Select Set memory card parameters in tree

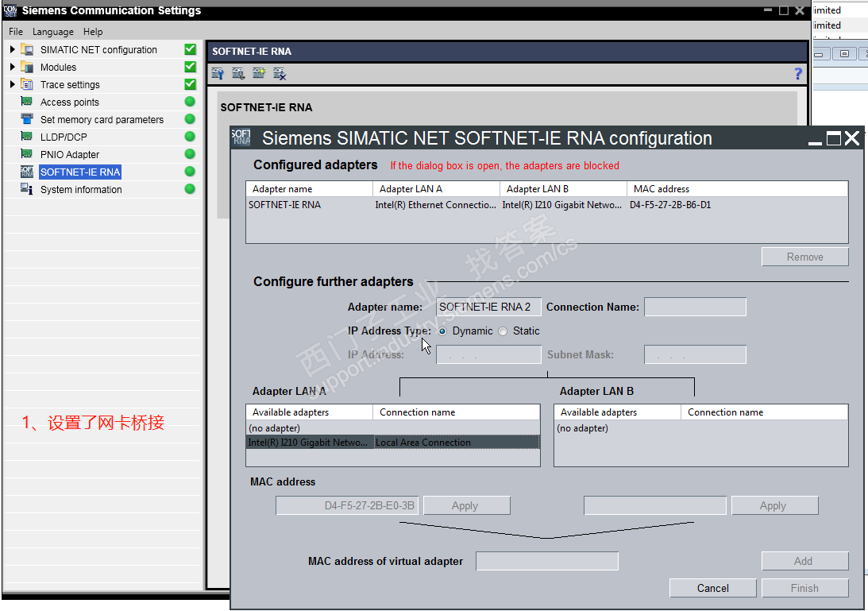(102, 120)
